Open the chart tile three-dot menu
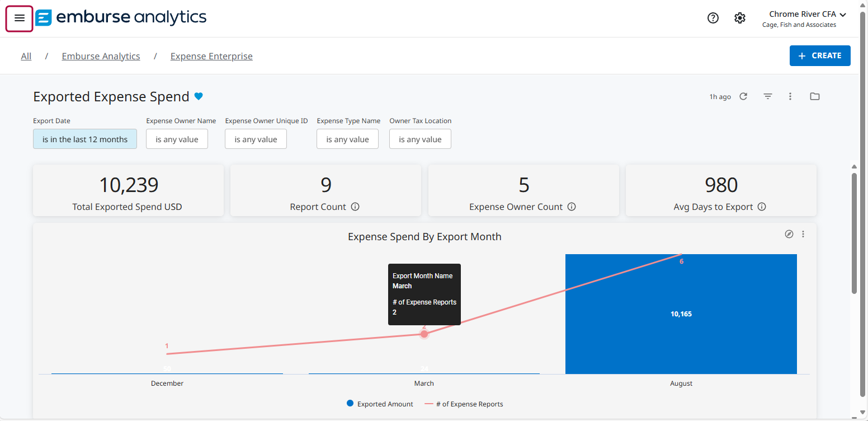Screen dimensions: 868x421 point(804,234)
